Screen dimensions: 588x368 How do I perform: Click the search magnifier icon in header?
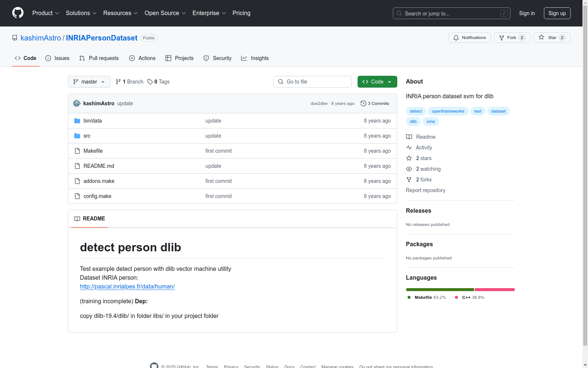[x=399, y=13]
